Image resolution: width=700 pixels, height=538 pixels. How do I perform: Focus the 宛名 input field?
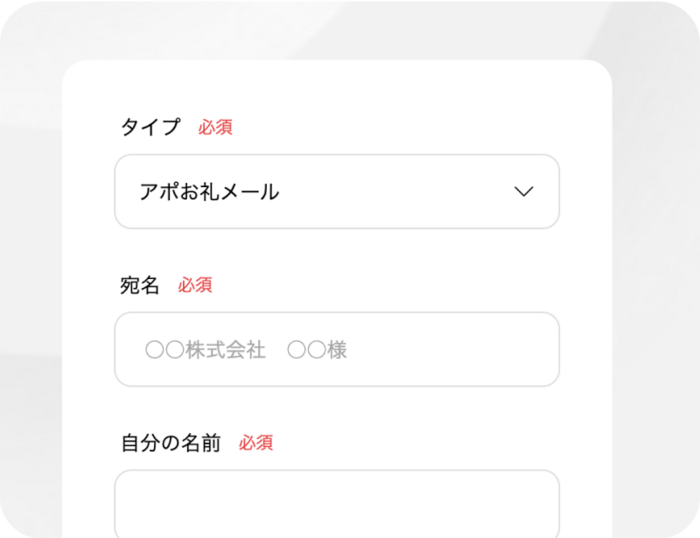tap(337, 349)
